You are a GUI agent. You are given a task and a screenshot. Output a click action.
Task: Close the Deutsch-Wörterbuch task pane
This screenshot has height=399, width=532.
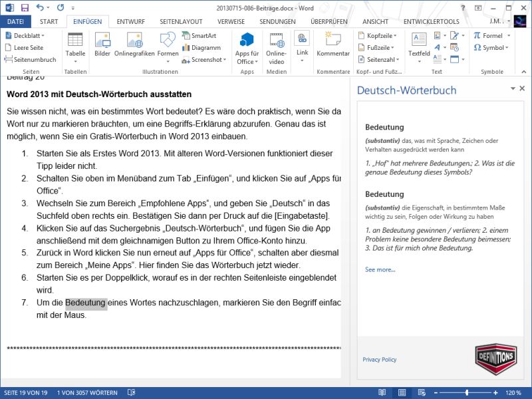pyautogui.click(x=522, y=88)
